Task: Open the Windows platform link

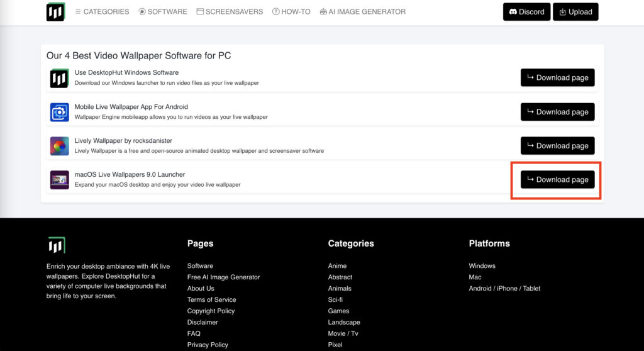Action: pos(482,266)
